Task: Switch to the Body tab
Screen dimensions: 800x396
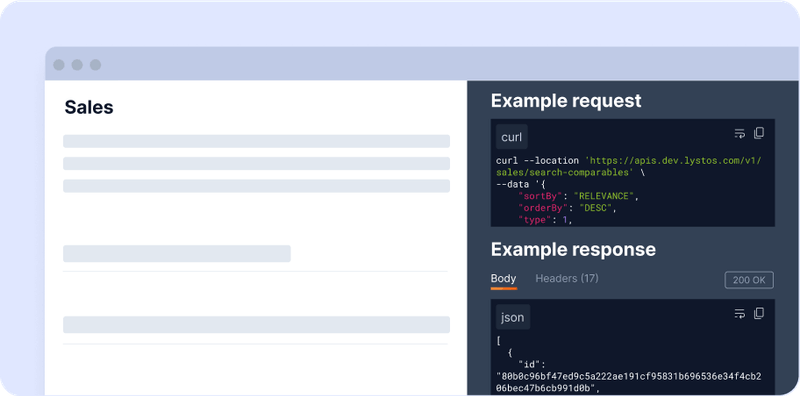Action: (504, 279)
